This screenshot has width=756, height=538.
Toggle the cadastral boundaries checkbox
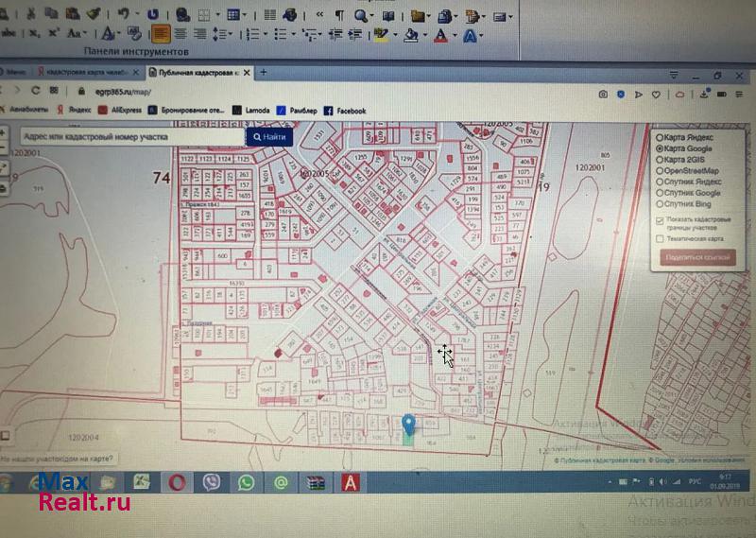660,219
